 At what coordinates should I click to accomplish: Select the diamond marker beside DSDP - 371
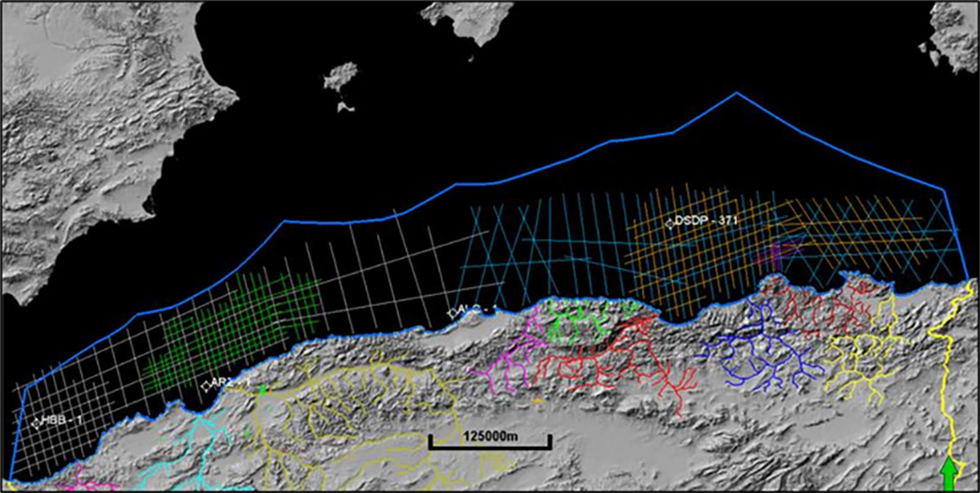[670, 224]
